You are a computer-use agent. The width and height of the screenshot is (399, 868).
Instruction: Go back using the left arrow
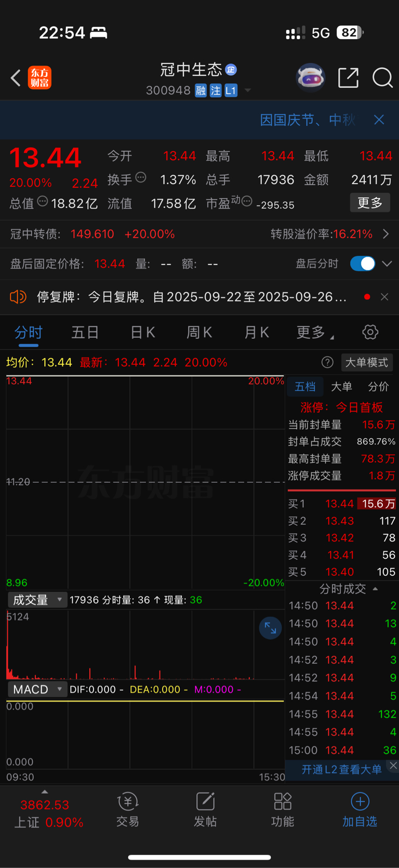tap(16, 78)
